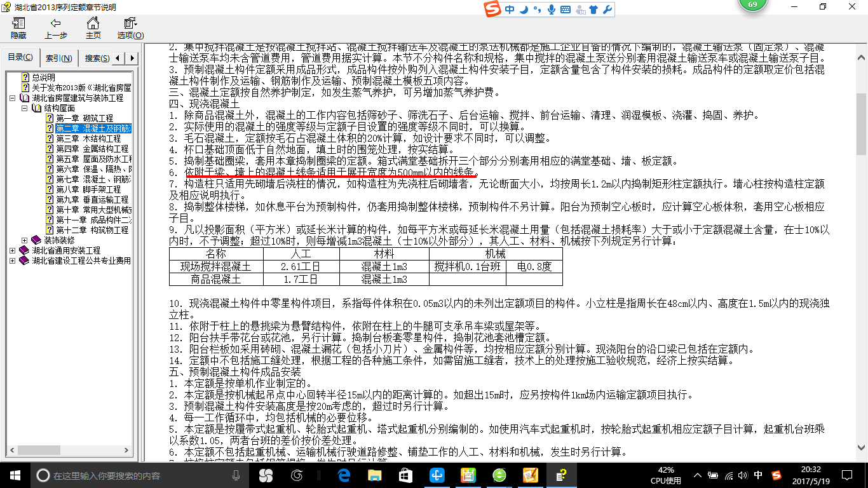Click the right tab-scroll arrow
Screen dimensions: 868x488
coord(132,58)
